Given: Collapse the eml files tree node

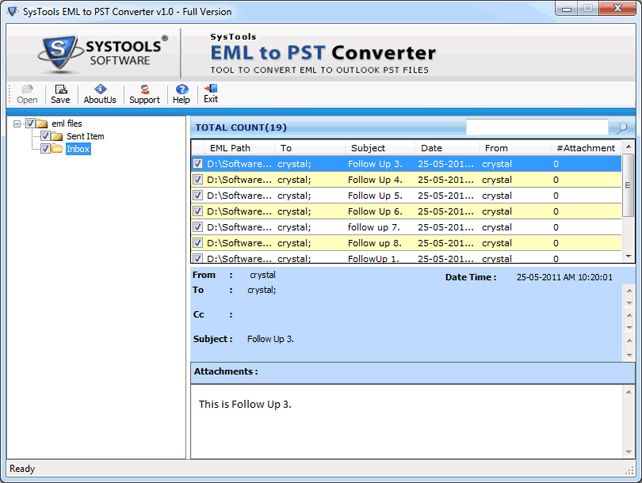Looking at the screenshot, I should pyautogui.click(x=17, y=123).
